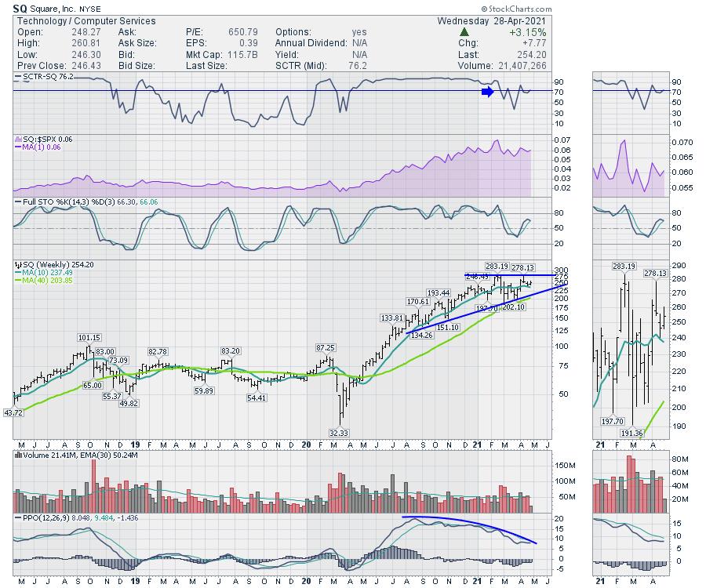Click the 87.25 price label
706x588 pixels.
tap(325, 348)
